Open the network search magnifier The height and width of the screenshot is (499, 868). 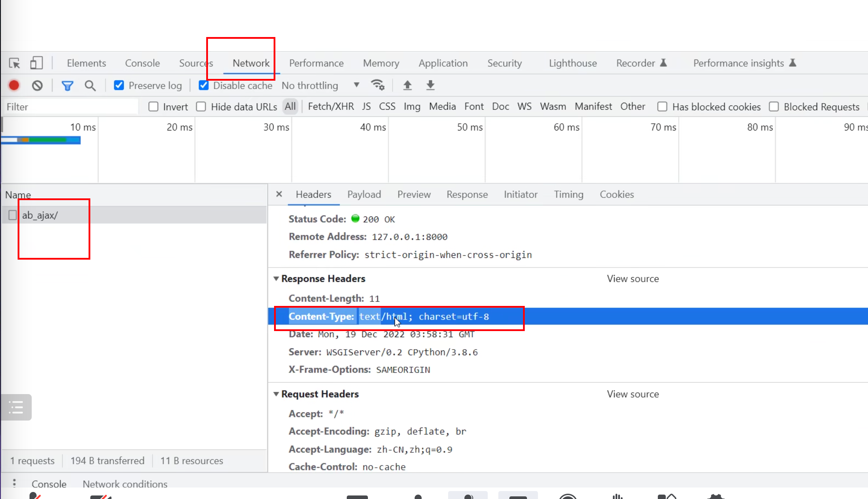tap(90, 86)
